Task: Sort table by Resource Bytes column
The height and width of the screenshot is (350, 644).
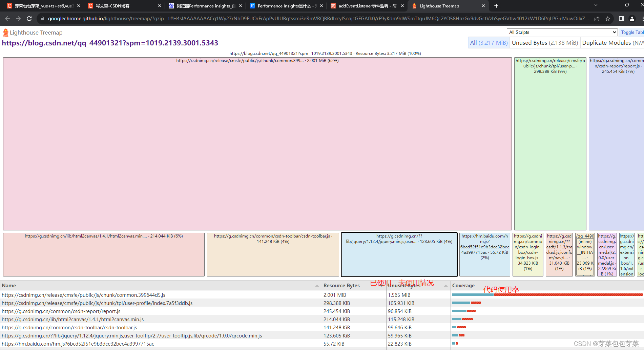Action: click(354, 286)
